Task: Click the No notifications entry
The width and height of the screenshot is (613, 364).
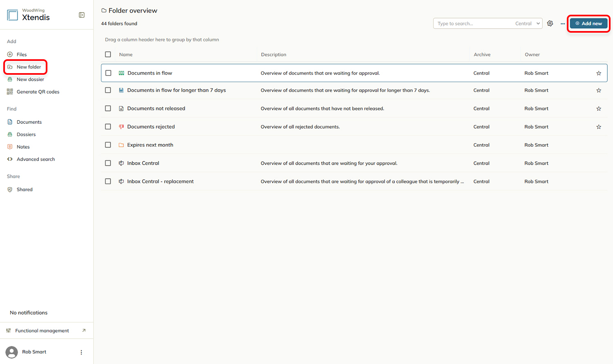Action: (x=29, y=313)
